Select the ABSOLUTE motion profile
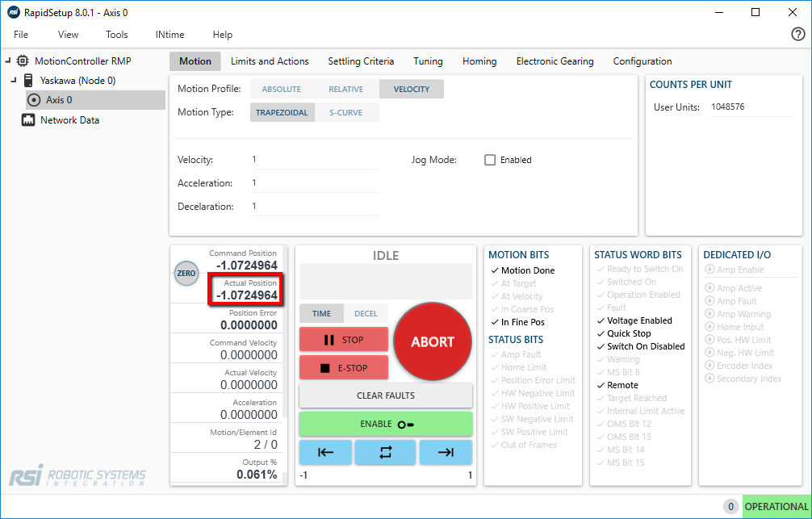This screenshot has height=519, width=812. point(281,89)
